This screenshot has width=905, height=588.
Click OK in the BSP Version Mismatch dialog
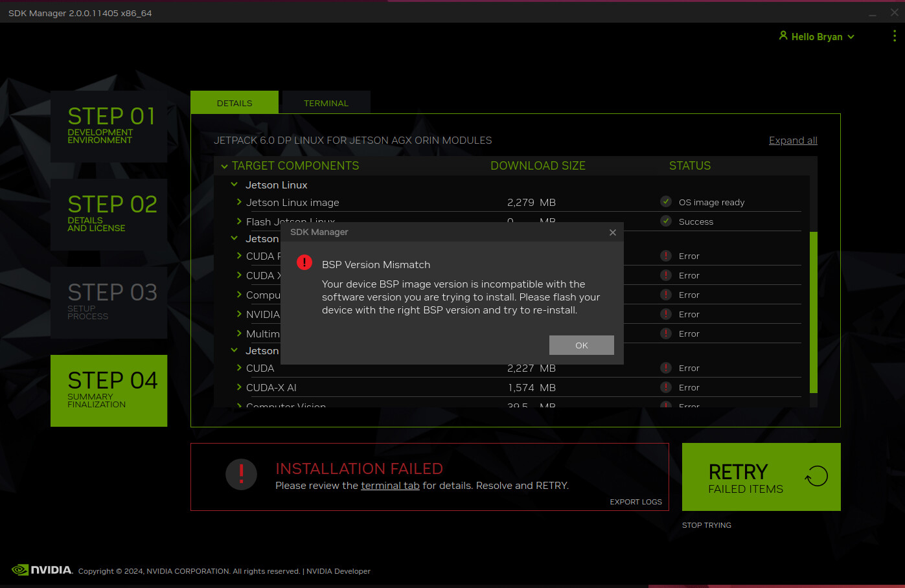point(581,345)
